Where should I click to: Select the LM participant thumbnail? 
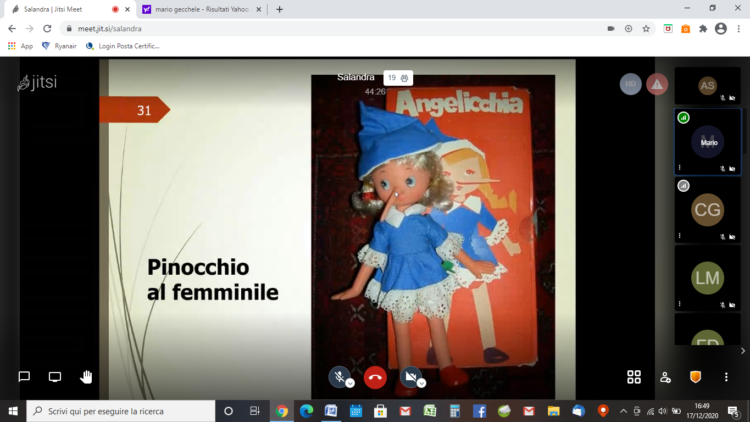[x=707, y=278]
